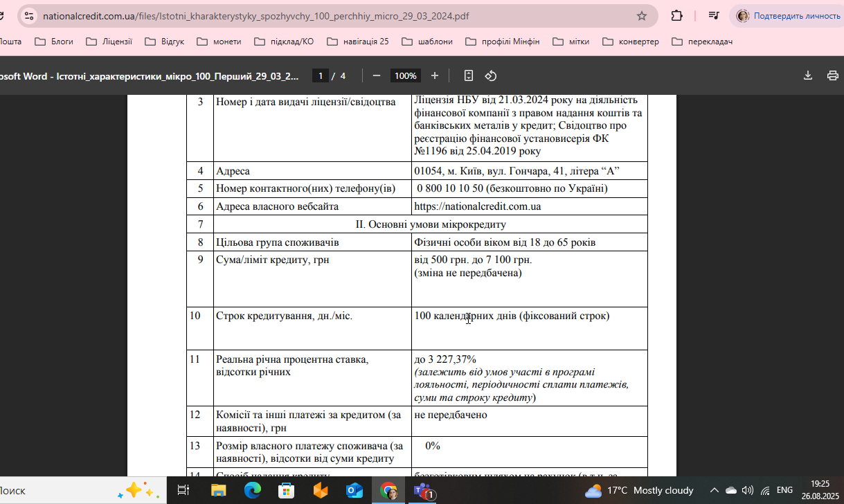Open the weather widget '17°C Mostly cloudy'
This screenshot has height=504, width=844.
(x=639, y=491)
